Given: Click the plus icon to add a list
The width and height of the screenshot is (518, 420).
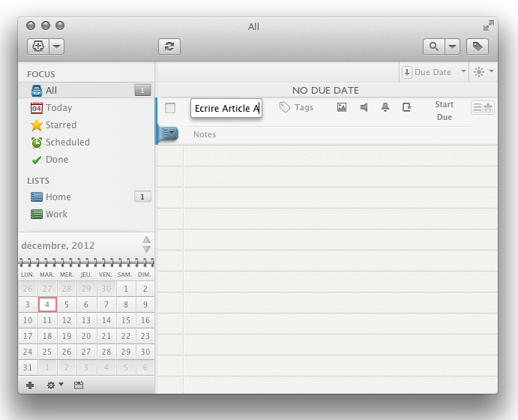Looking at the screenshot, I should [30, 385].
